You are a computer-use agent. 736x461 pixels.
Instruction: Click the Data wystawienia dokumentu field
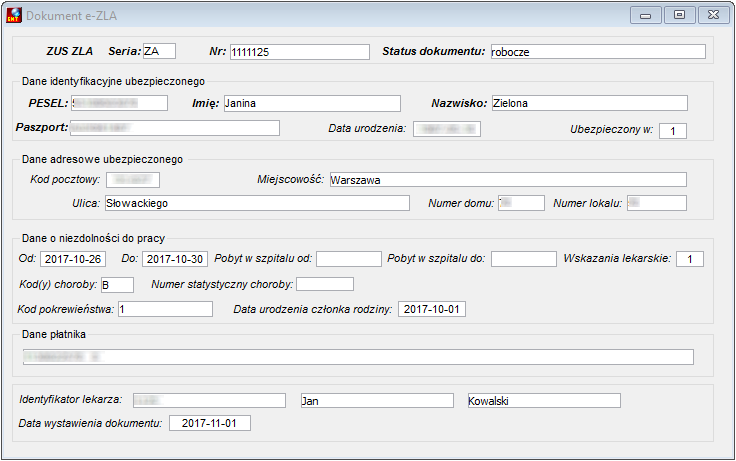point(209,423)
